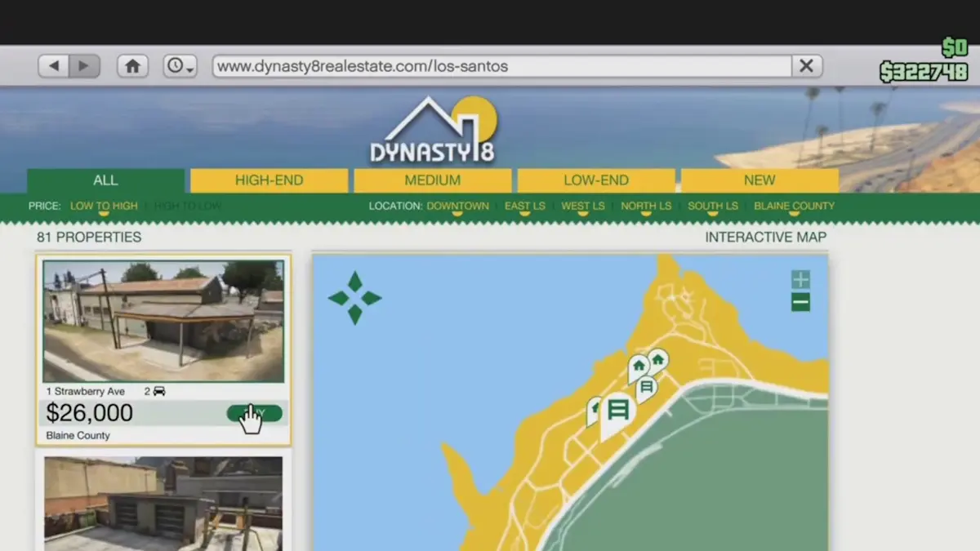980x551 pixels.
Task: Switch to the MEDIUM tab
Action: (x=433, y=180)
